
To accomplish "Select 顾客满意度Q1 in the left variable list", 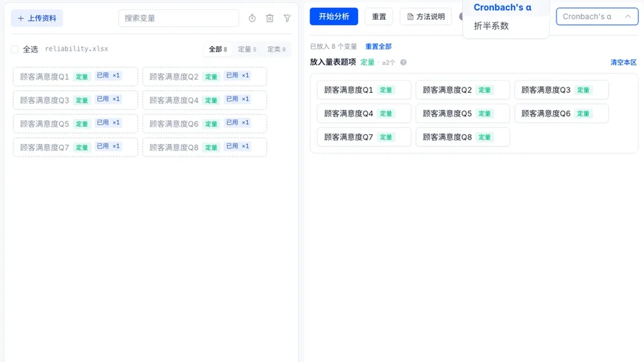I will point(75,76).
